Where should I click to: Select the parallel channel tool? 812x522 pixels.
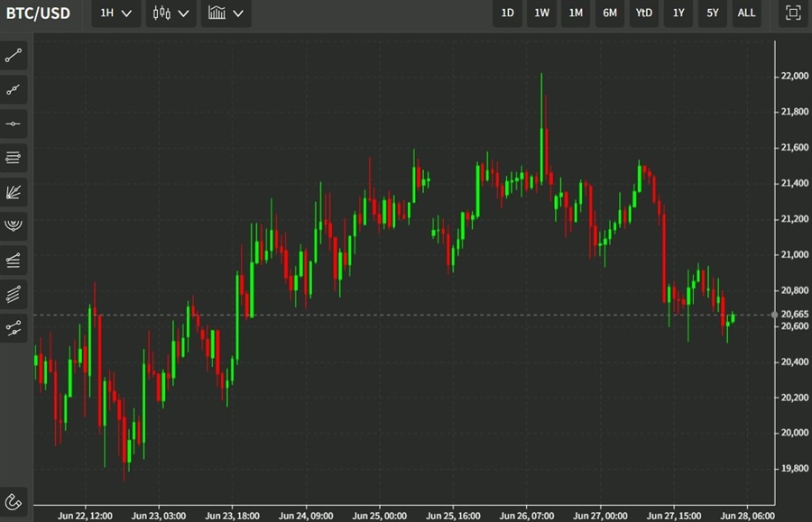click(x=14, y=293)
